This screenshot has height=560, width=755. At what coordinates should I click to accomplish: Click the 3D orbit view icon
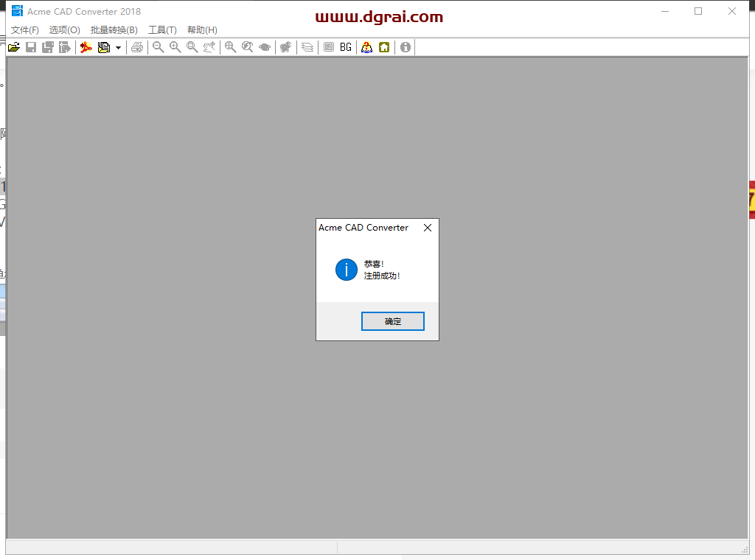(x=265, y=47)
